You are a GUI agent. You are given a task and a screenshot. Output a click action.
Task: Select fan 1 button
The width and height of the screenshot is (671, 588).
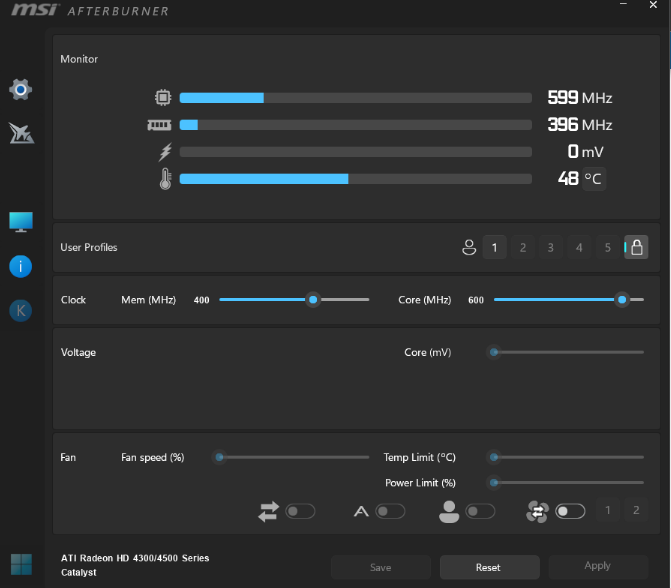pyautogui.click(x=608, y=510)
